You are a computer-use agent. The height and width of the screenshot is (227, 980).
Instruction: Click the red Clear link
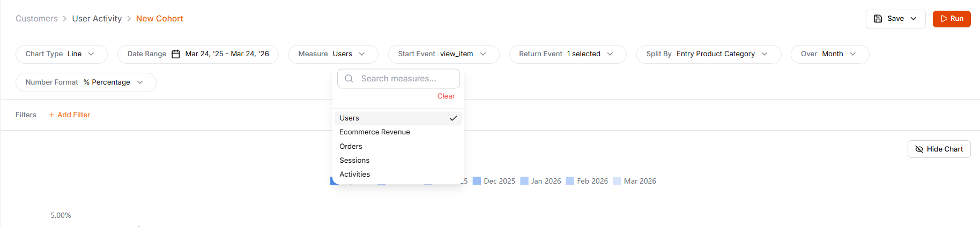(x=446, y=96)
